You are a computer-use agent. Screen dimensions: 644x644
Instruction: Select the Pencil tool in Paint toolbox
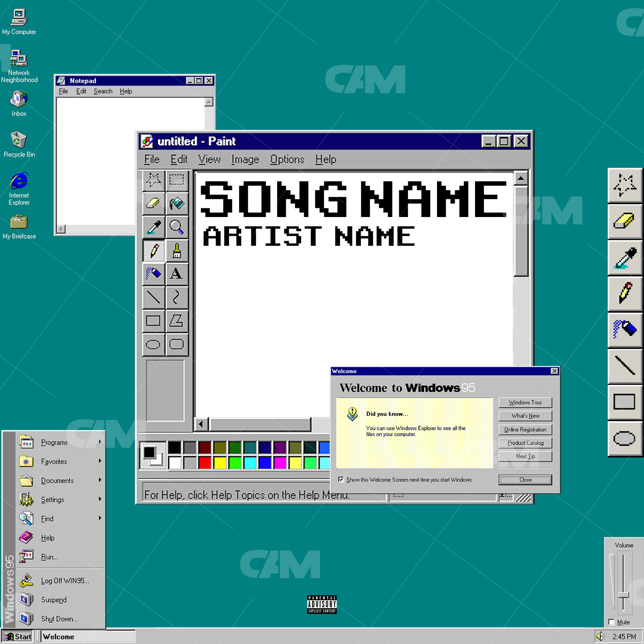153,251
